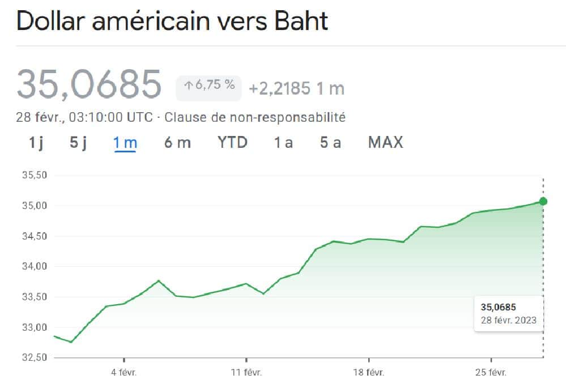The width and height of the screenshot is (566, 392).
Task: Select the green endpoint marker on the chart
Action: point(543,201)
